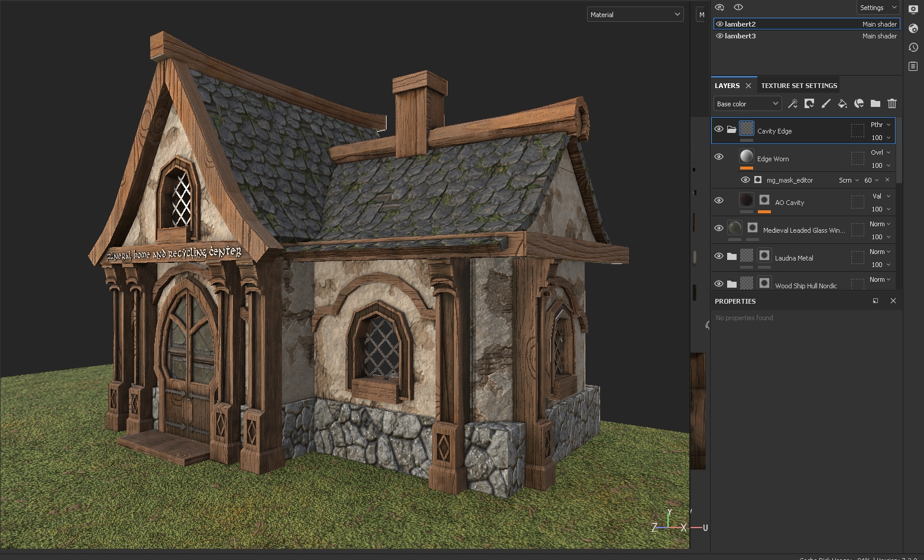Remove the mg_mask_editor effect with X
This screenshot has width=924, height=560.
click(x=887, y=180)
